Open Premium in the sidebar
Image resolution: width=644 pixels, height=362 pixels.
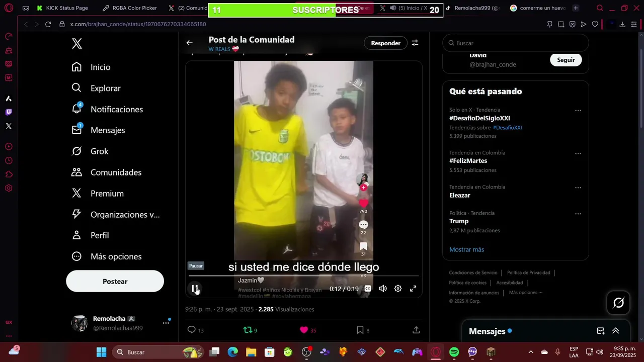click(x=98, y=194)
